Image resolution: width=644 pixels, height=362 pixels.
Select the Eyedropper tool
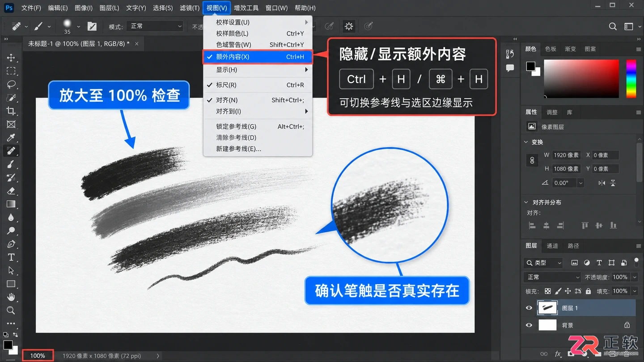click(11, 138)
